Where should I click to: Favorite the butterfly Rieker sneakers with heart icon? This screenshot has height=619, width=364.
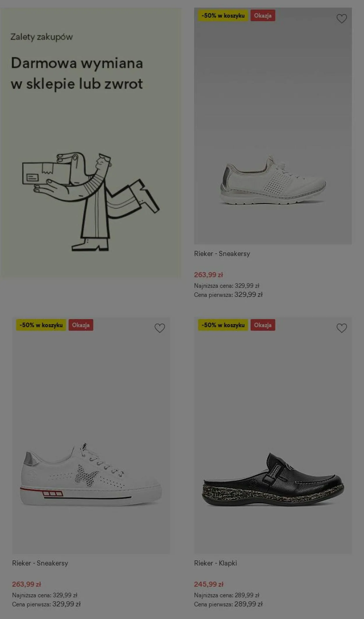click(160, 328)
